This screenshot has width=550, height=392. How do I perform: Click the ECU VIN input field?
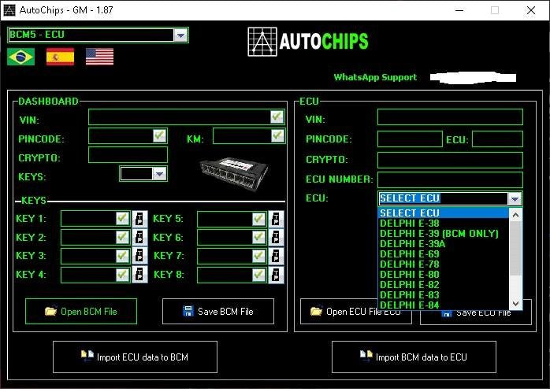pos(449,117)
